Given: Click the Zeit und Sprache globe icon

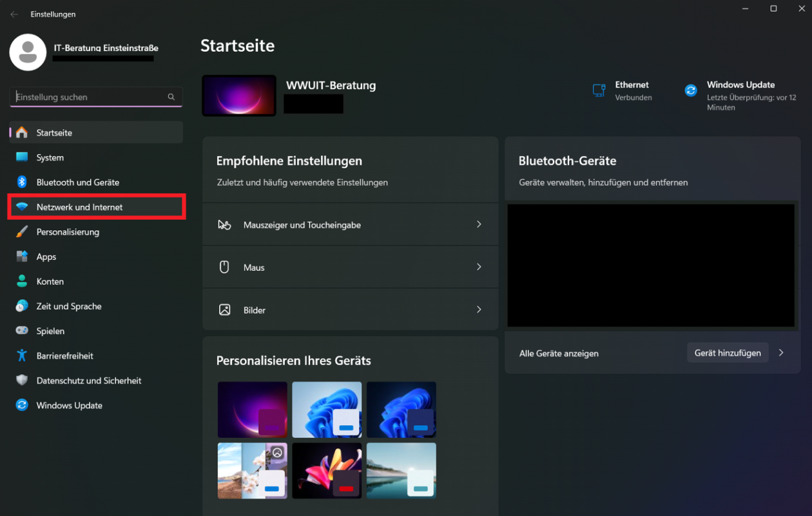Looking at the screenshot, I should 22,306.
